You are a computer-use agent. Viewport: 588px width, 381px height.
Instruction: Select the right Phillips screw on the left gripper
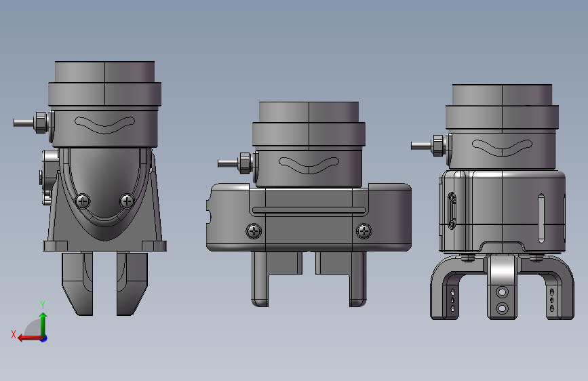(127, 201)
